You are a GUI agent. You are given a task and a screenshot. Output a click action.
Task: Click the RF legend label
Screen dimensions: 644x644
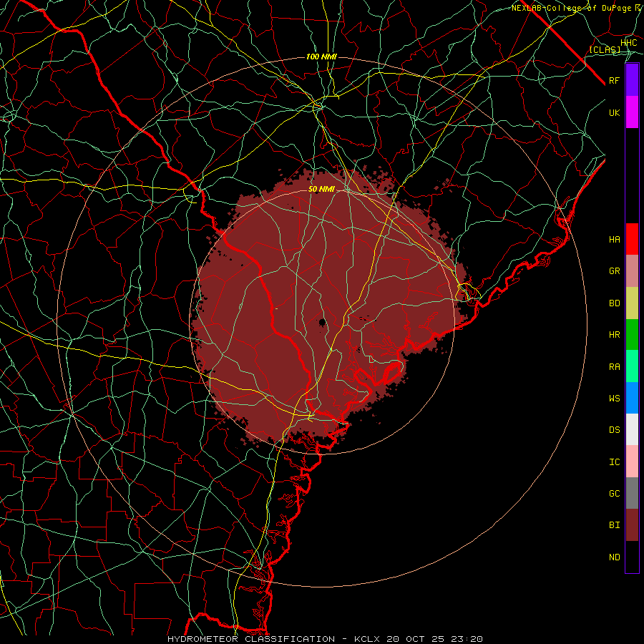(614, 80)
